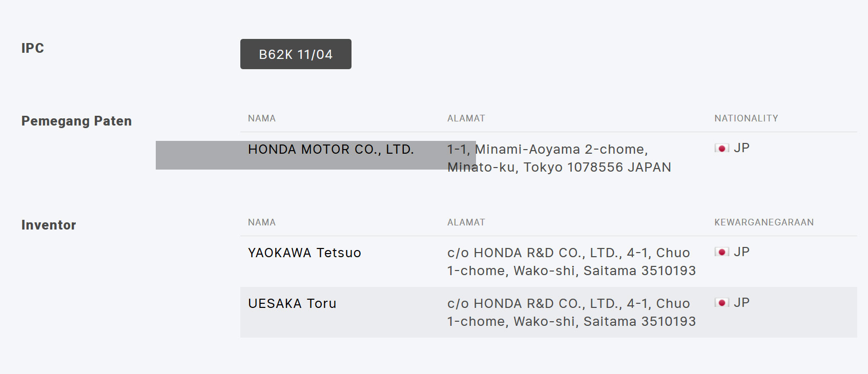Click JP nationality text for HONDA MOTOR

[x=741, y=148]
